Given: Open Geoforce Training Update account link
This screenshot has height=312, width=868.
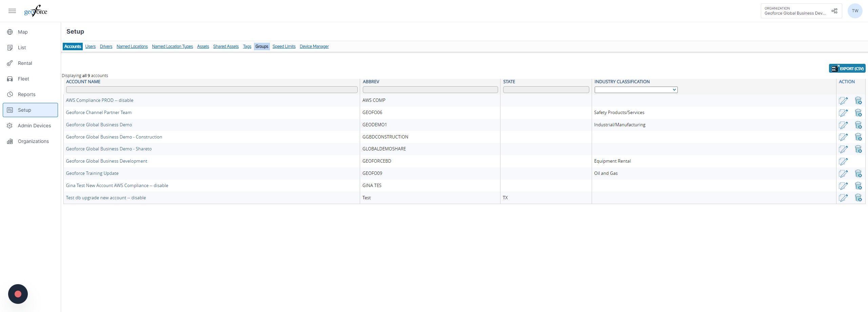Looking at the screenshot, I should (92, 173).
